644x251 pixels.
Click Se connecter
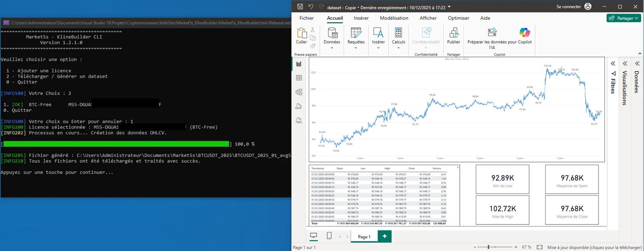[569, 7]
